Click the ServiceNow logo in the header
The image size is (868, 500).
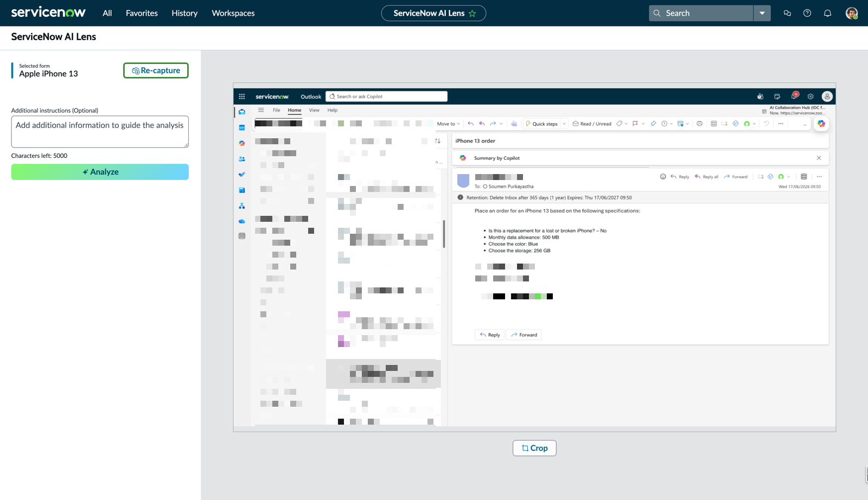pos(48,12)
